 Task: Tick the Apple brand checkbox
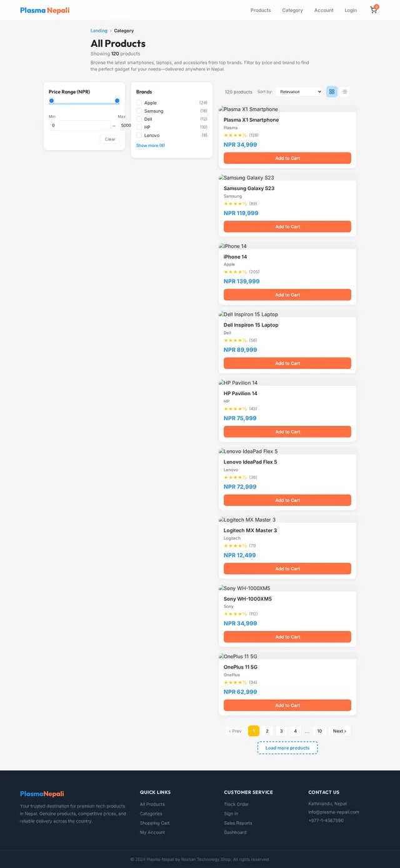click(139, 103)
